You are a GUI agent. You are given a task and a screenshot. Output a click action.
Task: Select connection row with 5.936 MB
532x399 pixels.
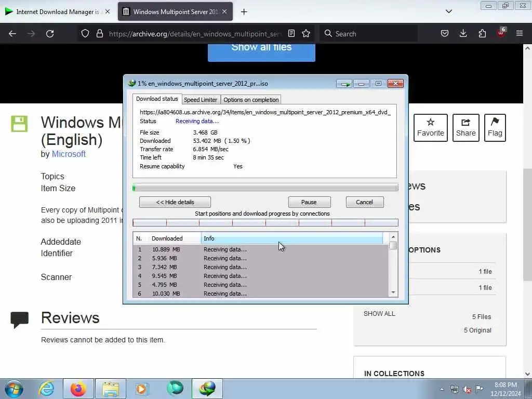point(261,258)
